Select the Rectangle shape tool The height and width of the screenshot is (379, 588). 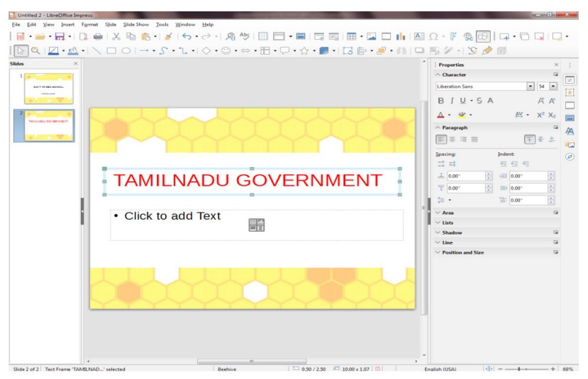click(x=111, y=51)
